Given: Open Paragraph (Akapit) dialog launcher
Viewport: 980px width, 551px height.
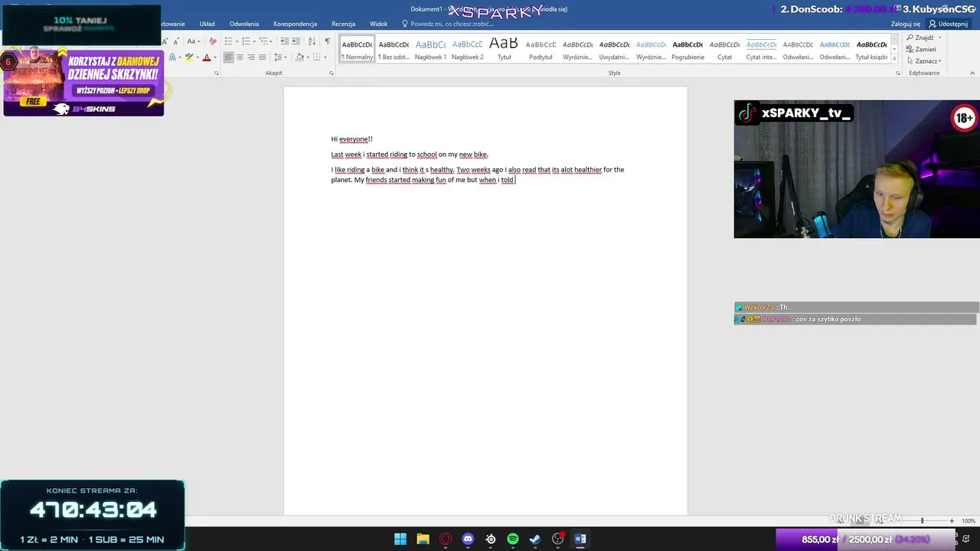Looking at the screenshot, I should pos(332,73).
